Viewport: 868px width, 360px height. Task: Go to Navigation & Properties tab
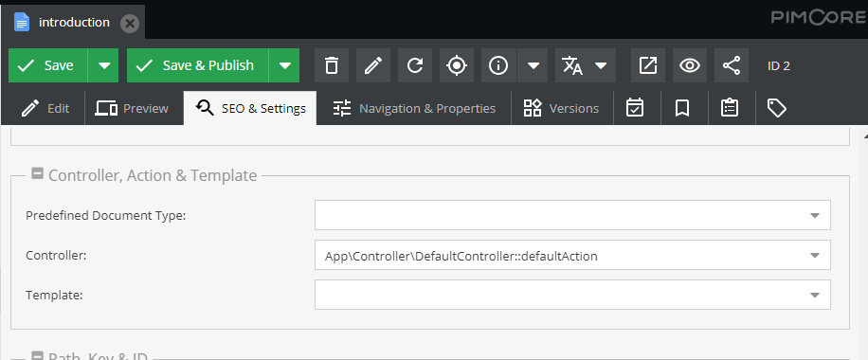pyautogui.click(x=413, y=108)
